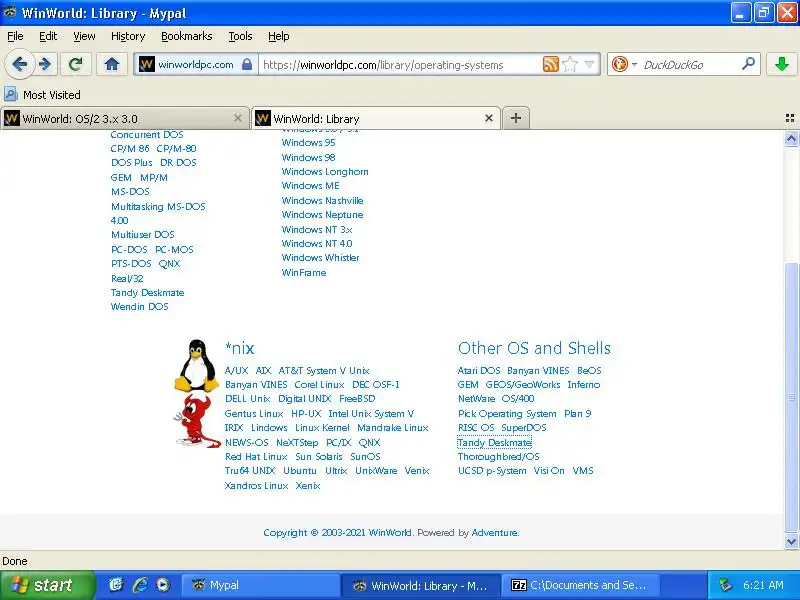The width and height of the screenshot is (800, 600).
Task: Open the Plan 9 link
Action: (578, 414)
